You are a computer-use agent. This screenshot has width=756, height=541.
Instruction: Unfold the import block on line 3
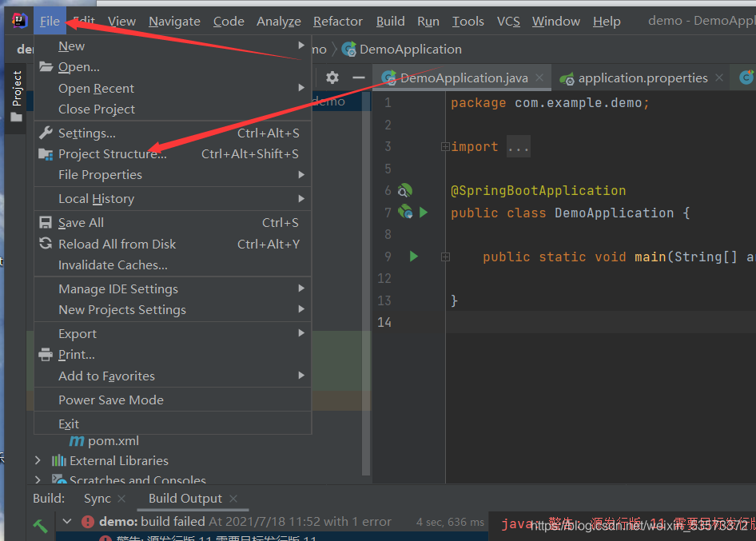point(445,146)
